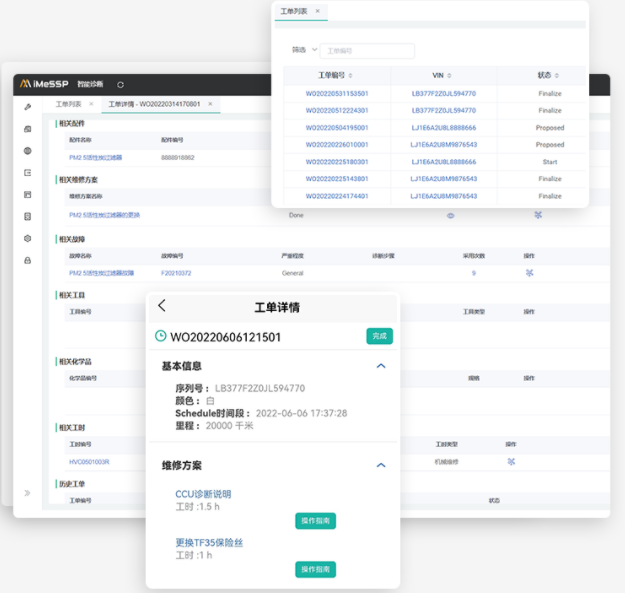Screen dimensions: 625x593
Task: Click 操作指南 button under 更换TF35保险丝
Action: pyautogui.click(x=315, y=569)
